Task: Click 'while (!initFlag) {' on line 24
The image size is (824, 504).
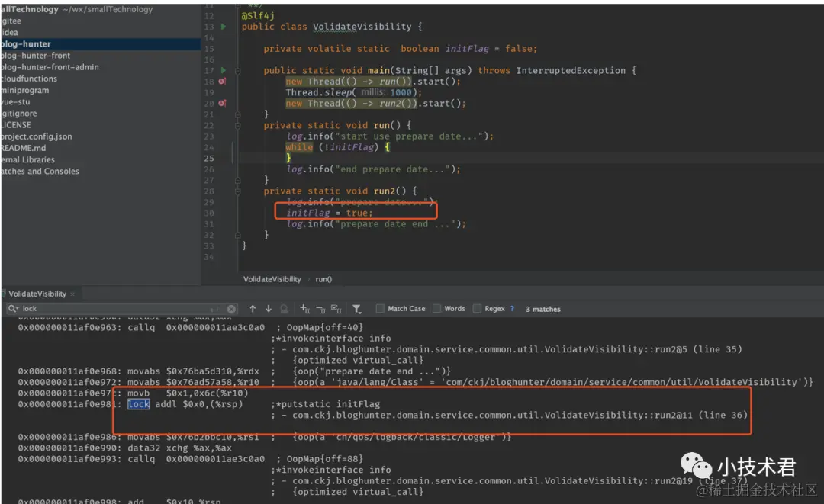Action: [338, 147]
